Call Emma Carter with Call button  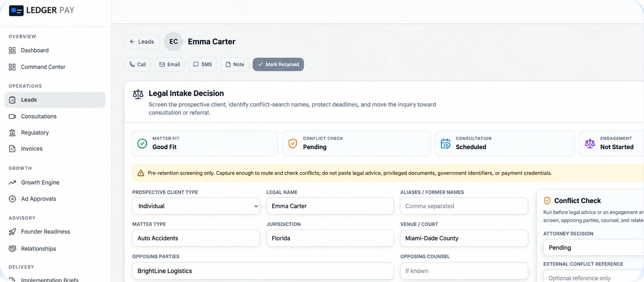[138, 64]
